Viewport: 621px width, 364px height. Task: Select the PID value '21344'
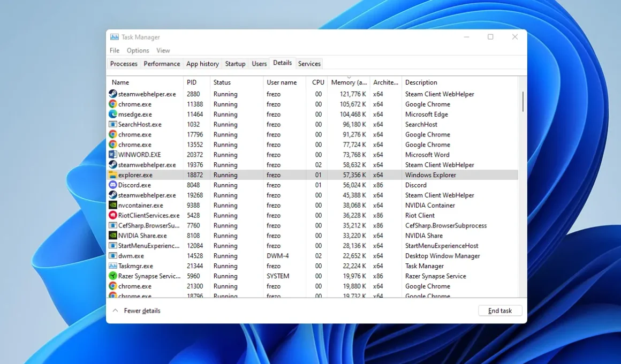tap(195, 266)
